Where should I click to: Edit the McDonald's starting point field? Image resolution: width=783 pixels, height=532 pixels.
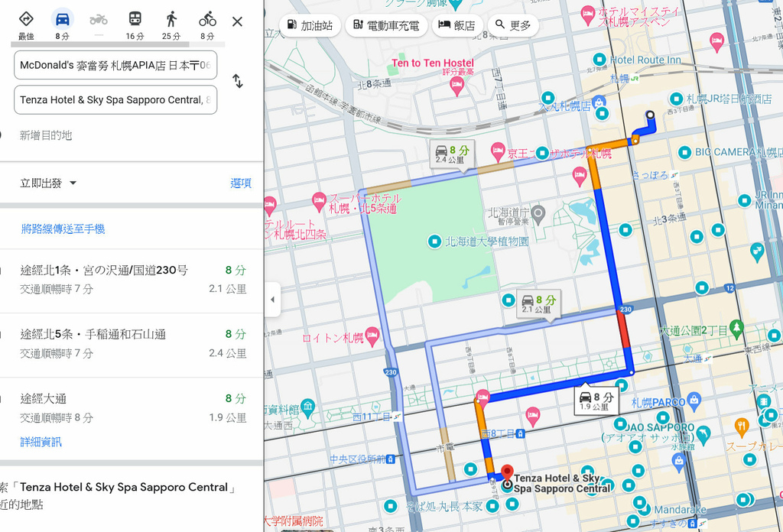coord(115,65)
